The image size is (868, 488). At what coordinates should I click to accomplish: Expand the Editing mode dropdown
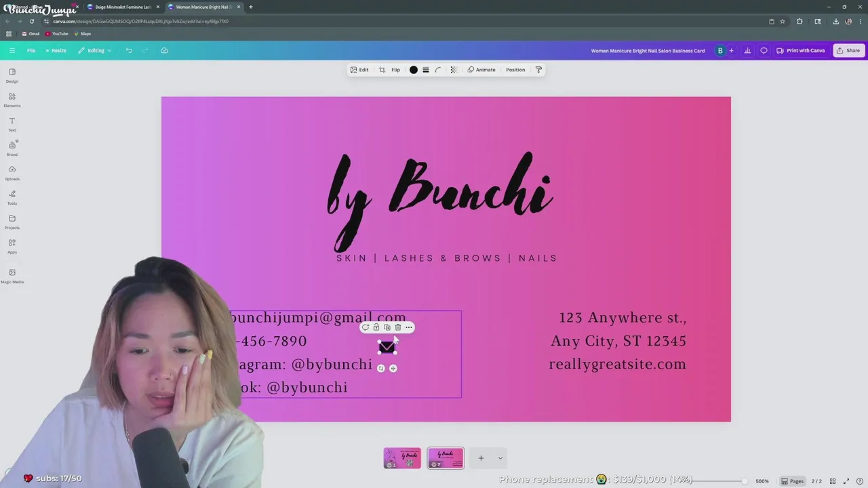pos(95,50)
